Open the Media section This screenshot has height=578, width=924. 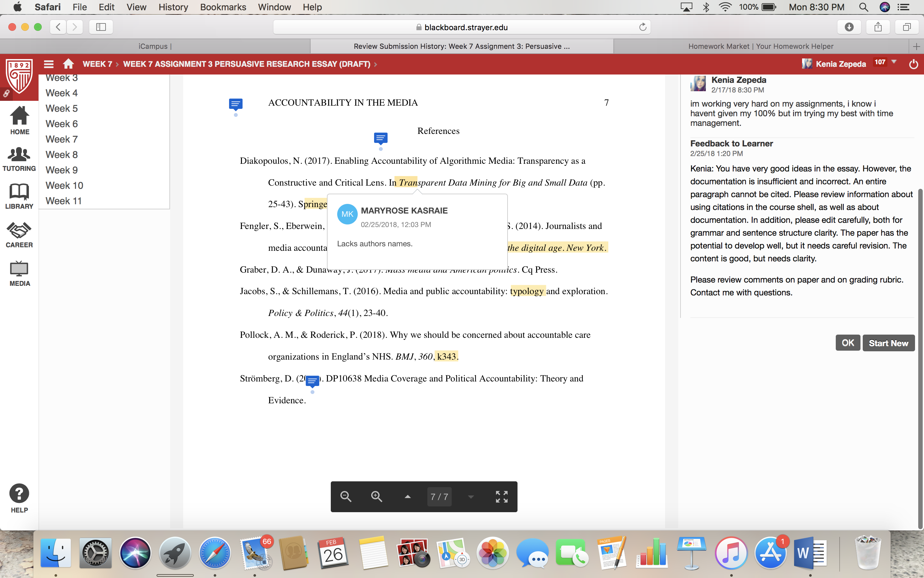[x=19, y=274]
